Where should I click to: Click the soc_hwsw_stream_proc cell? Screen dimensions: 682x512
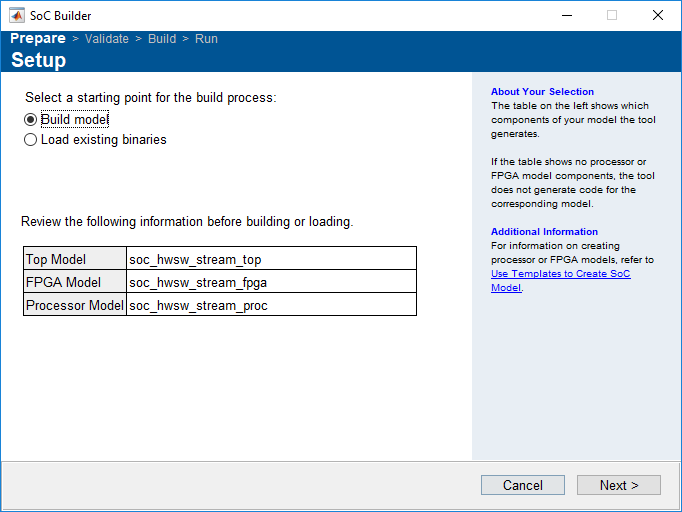click(x=271, y=305)
